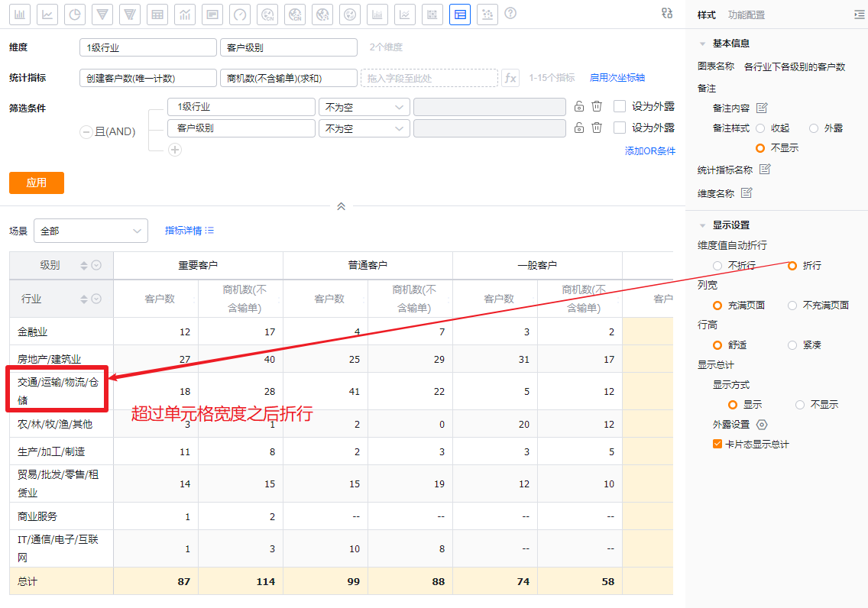Click the orange 应用 button
The image size is (868, 608).
coord(37,183)
